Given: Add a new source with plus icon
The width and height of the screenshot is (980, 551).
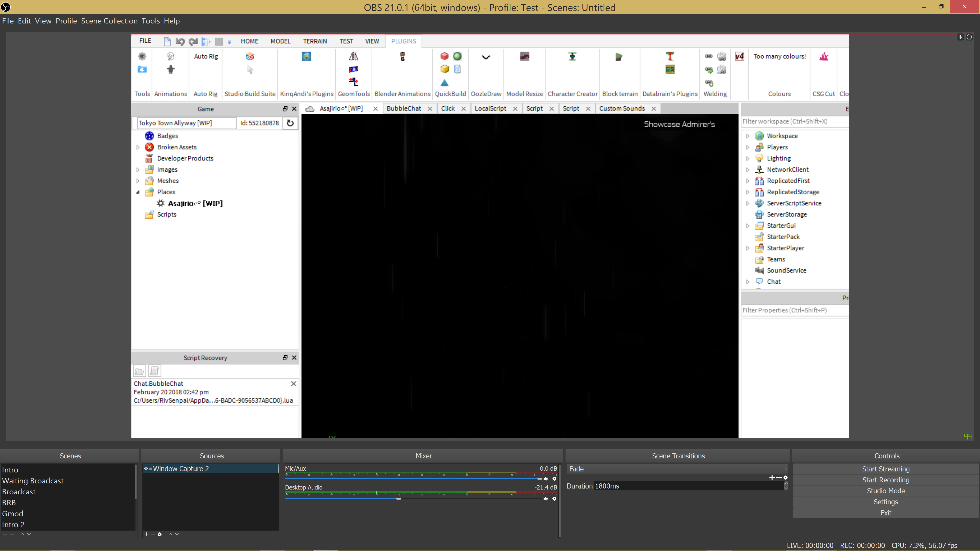Looking at the screenshot, I should (146, 534).
